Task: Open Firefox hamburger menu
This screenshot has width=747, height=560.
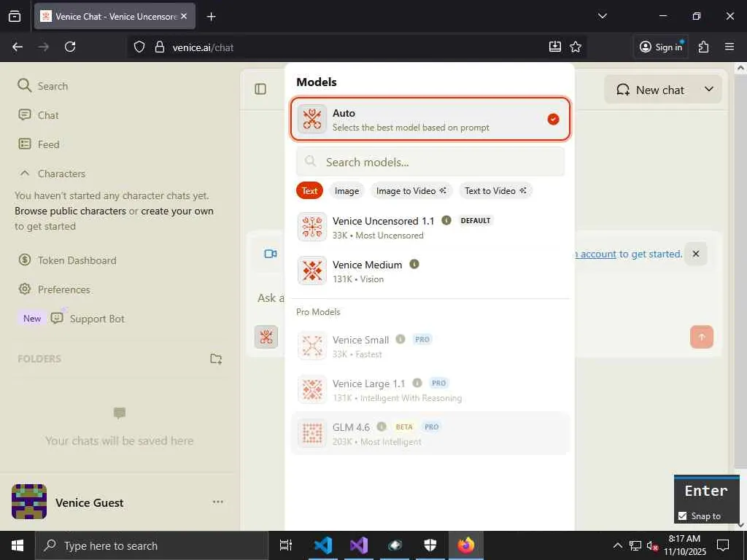Action: coord(729,47)
